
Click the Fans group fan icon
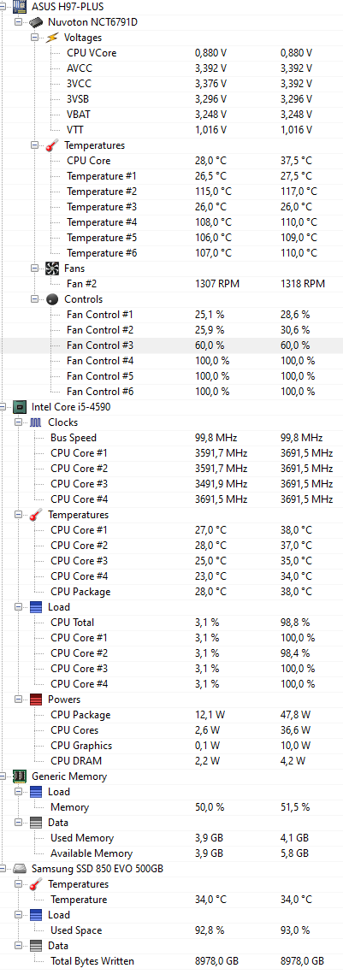[53, 269]
